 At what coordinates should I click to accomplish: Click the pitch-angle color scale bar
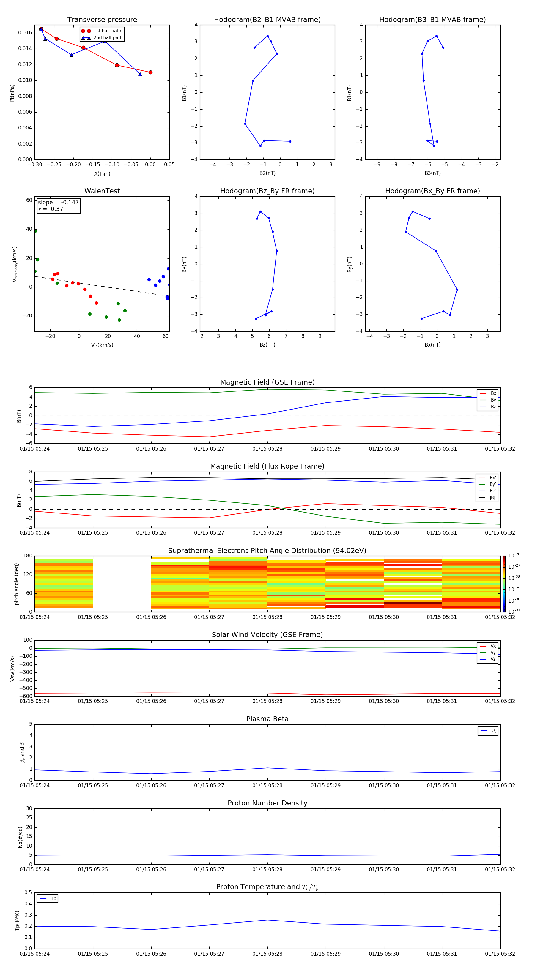click(x=504, y=584)
